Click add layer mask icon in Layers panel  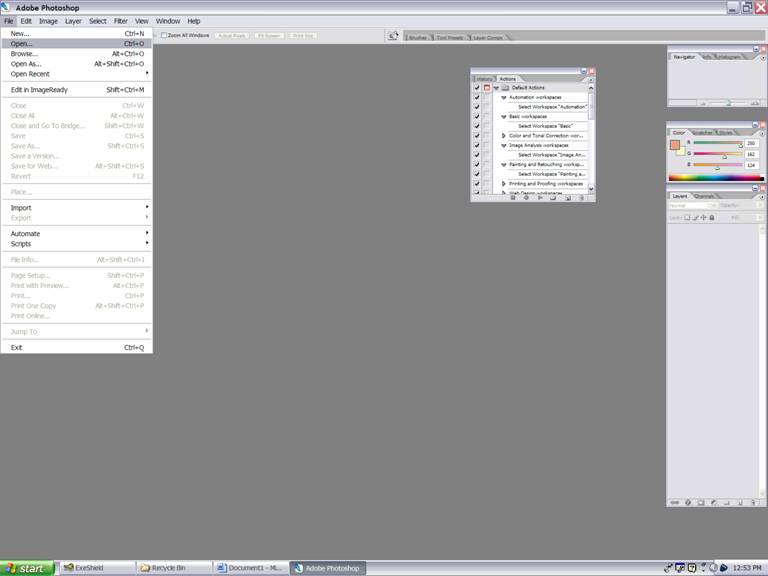pos(701,503)
